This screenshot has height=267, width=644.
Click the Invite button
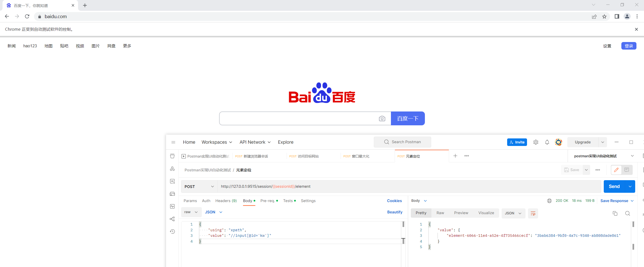(x=517, y=142)
